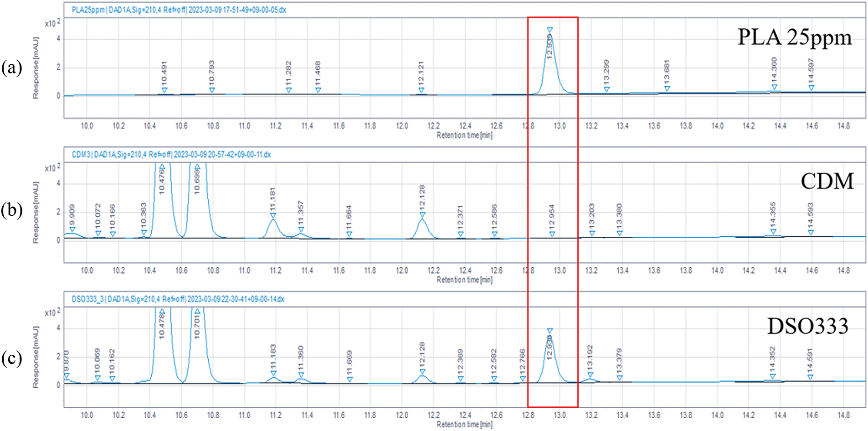Select the 12.766 peak marker in DSO333 plot
868x431 pixels.
coord(523,379)
